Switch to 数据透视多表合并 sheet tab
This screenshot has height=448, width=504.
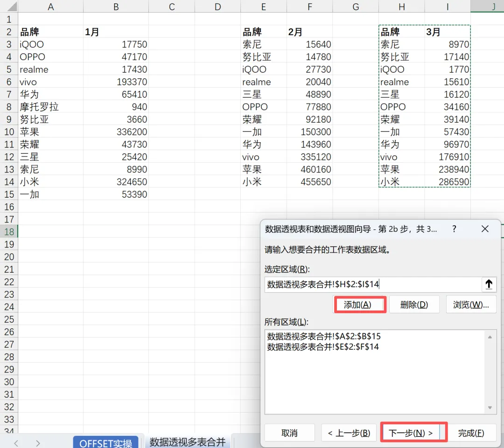(x=188, y=442)
